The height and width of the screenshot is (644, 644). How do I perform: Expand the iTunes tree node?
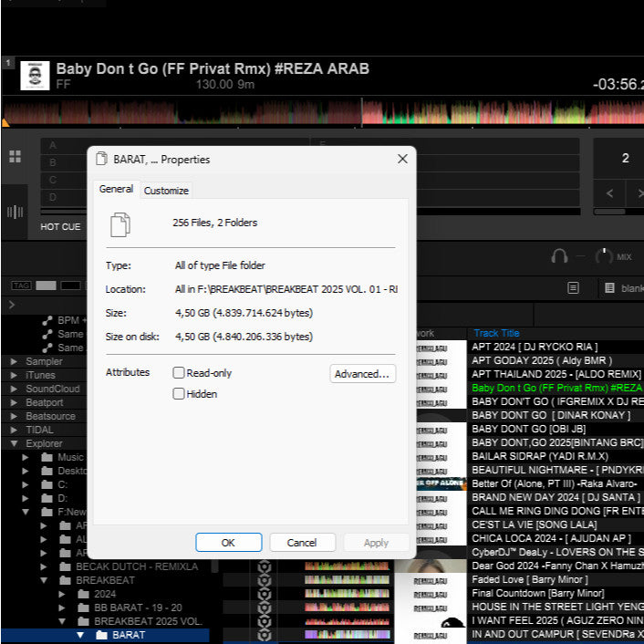tap(14, 375)
